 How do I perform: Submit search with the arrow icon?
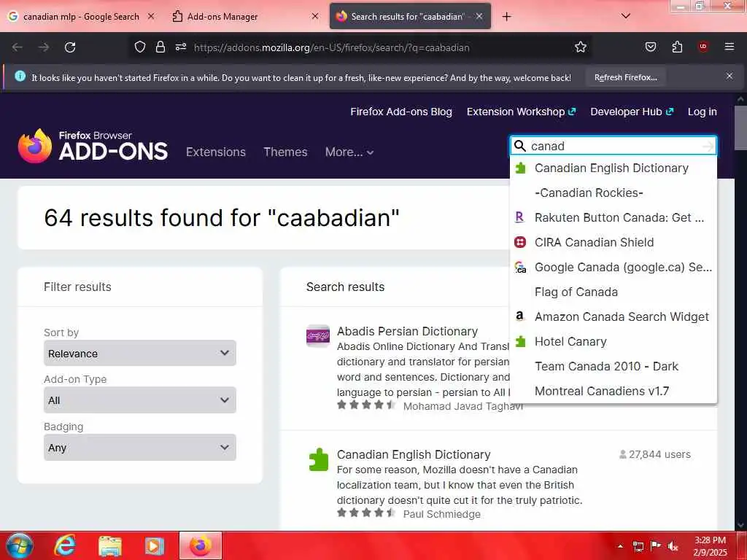[x=708, y=146]
